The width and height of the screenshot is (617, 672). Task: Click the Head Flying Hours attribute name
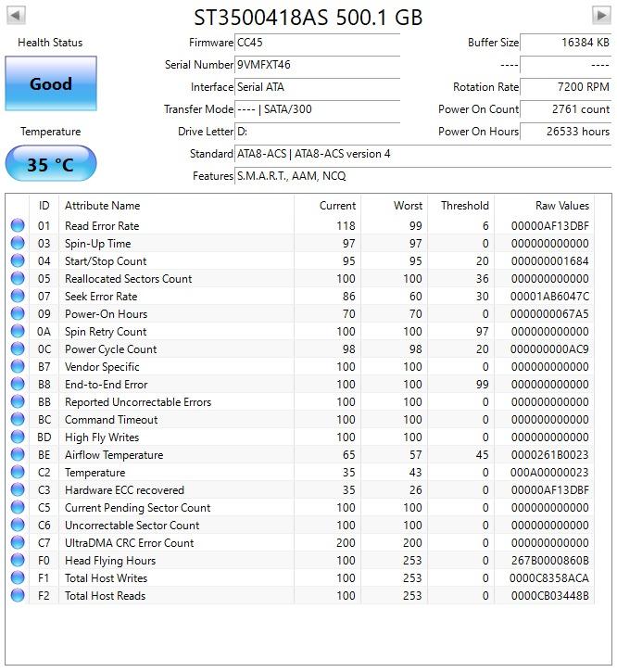110,561
